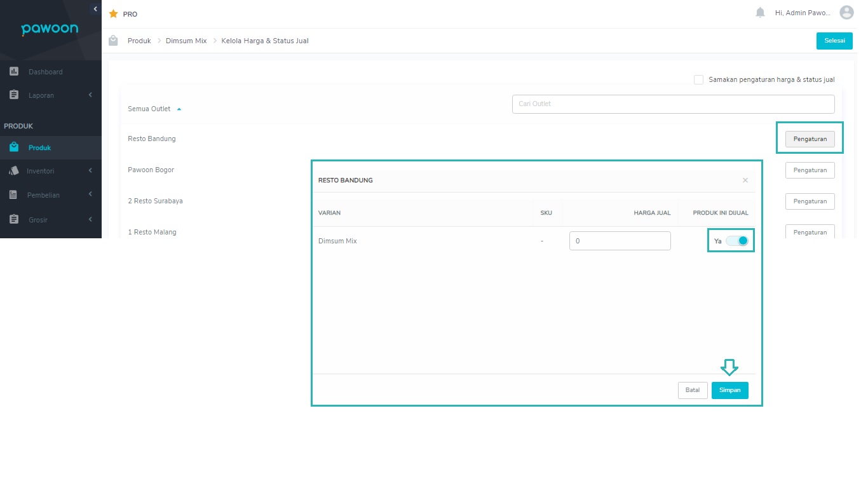Click the bag icon in the breadcrumb
Screen dimensions: 868x488
(x=113, y=41)
